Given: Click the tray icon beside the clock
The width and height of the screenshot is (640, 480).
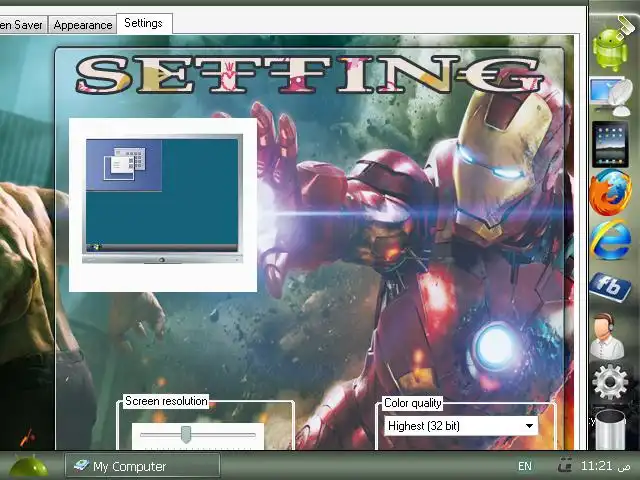Looking at the screenshot, I should coord(565,464).
